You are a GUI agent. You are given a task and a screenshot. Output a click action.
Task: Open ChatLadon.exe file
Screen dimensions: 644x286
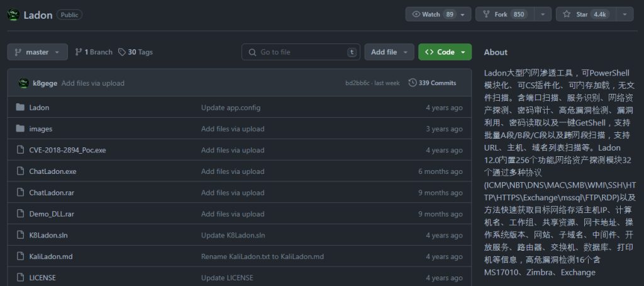[53, 171]
